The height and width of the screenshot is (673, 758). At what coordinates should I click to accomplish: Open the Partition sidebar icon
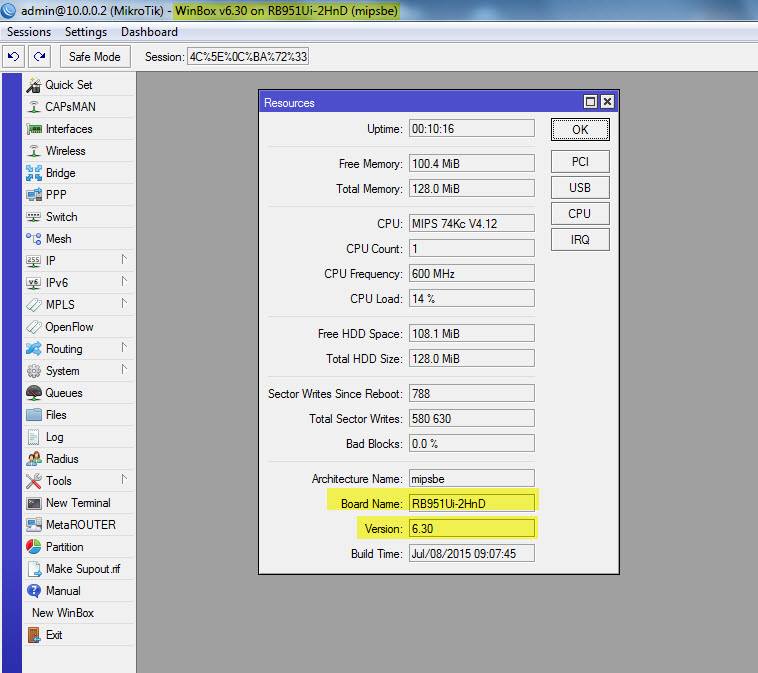[33, 547]
